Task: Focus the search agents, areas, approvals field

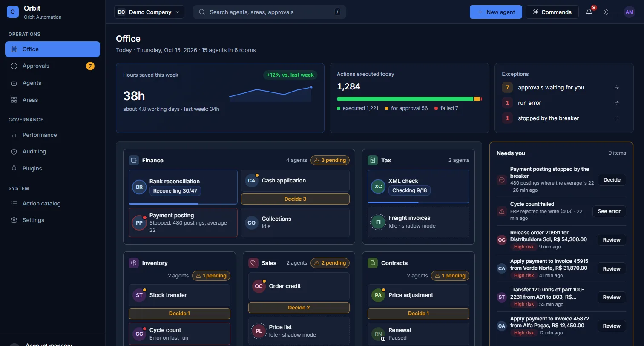Action: [x=270, y=12]
